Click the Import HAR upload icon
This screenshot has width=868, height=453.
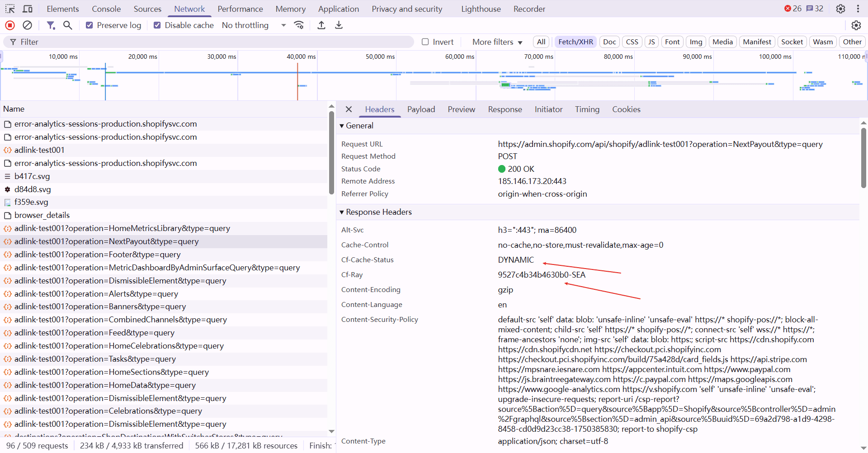pos(321,25)
